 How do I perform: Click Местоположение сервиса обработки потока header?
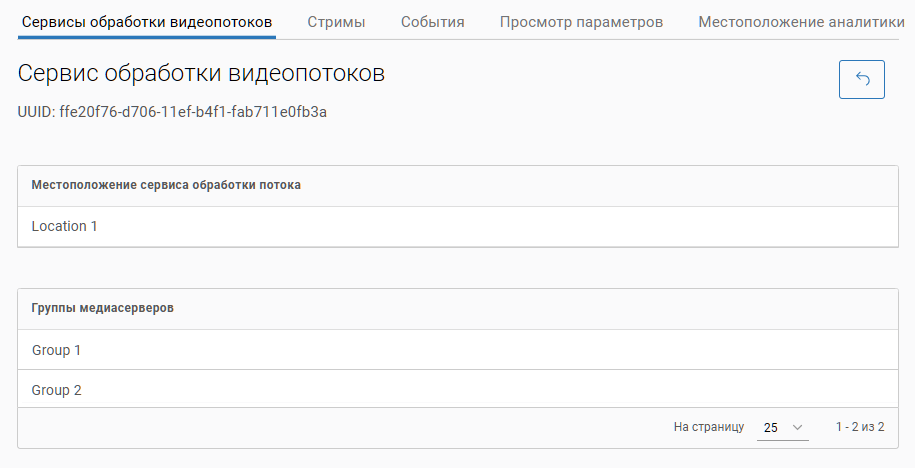166,185
